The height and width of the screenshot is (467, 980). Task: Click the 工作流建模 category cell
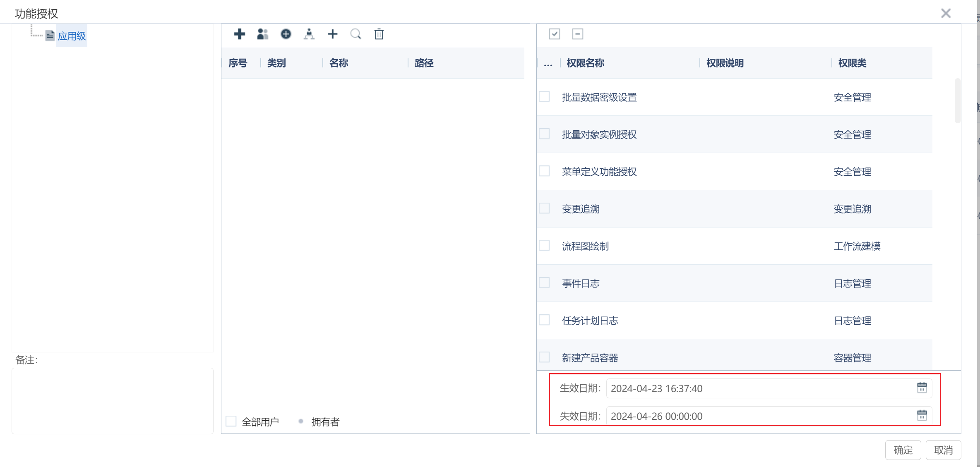pos(857,246)
